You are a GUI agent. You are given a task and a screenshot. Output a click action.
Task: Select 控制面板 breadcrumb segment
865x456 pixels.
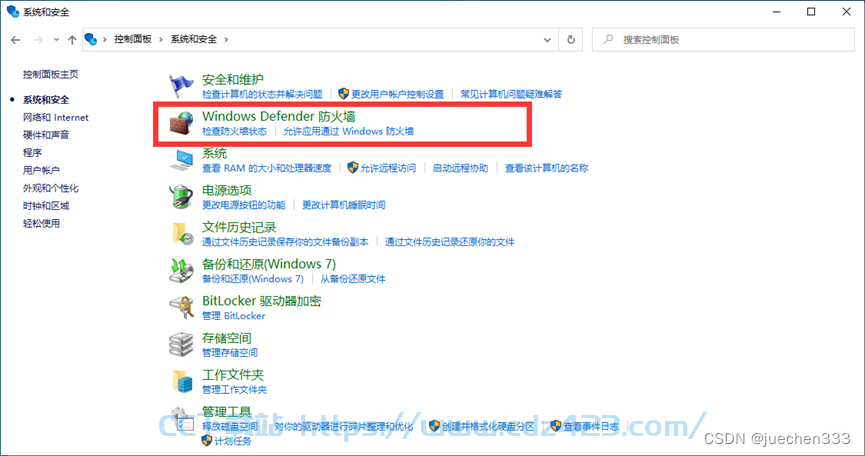coord(133,39)
